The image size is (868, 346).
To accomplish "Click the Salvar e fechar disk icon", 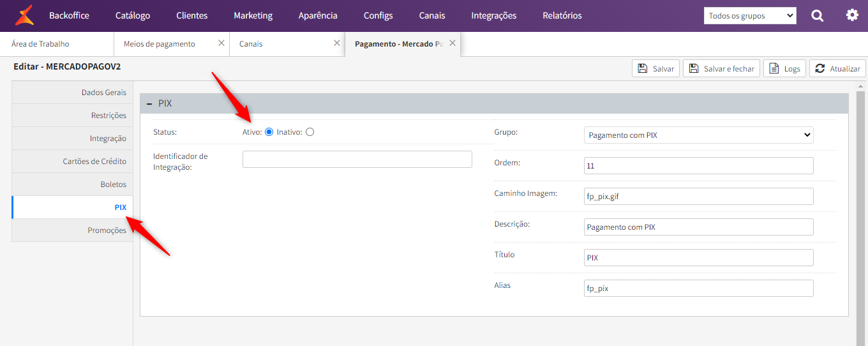I will (x=694, y=68).
